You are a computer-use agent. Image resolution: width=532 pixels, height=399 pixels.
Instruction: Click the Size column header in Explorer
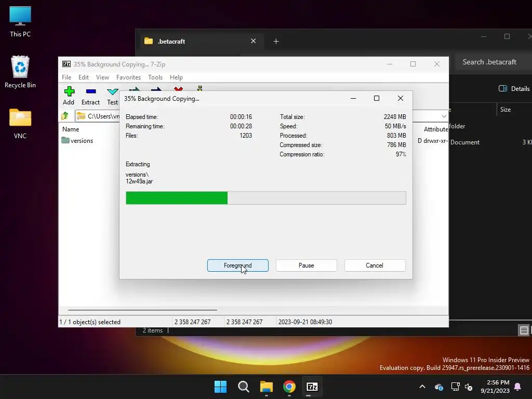(x=506, y=110)
